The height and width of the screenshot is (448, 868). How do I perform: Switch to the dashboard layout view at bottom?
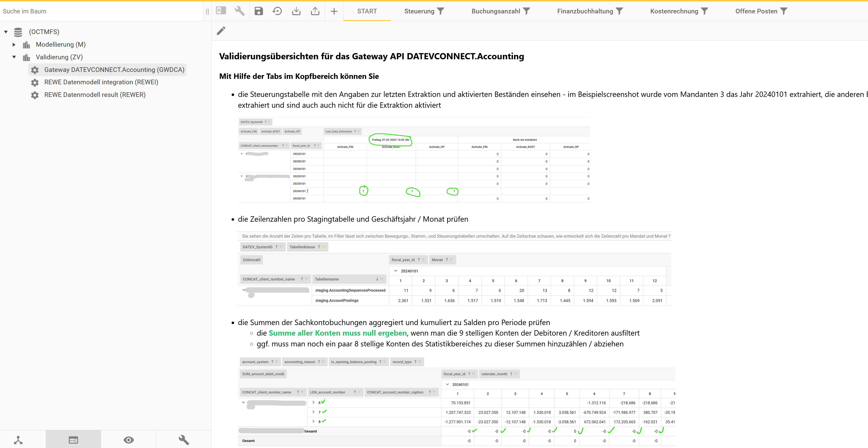point(73,439)
